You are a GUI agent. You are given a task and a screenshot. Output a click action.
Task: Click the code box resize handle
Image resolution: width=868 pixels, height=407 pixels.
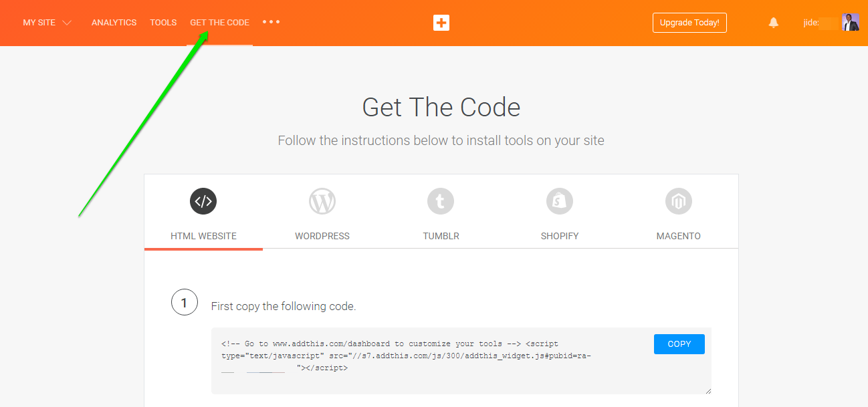[x=708, y=390]
